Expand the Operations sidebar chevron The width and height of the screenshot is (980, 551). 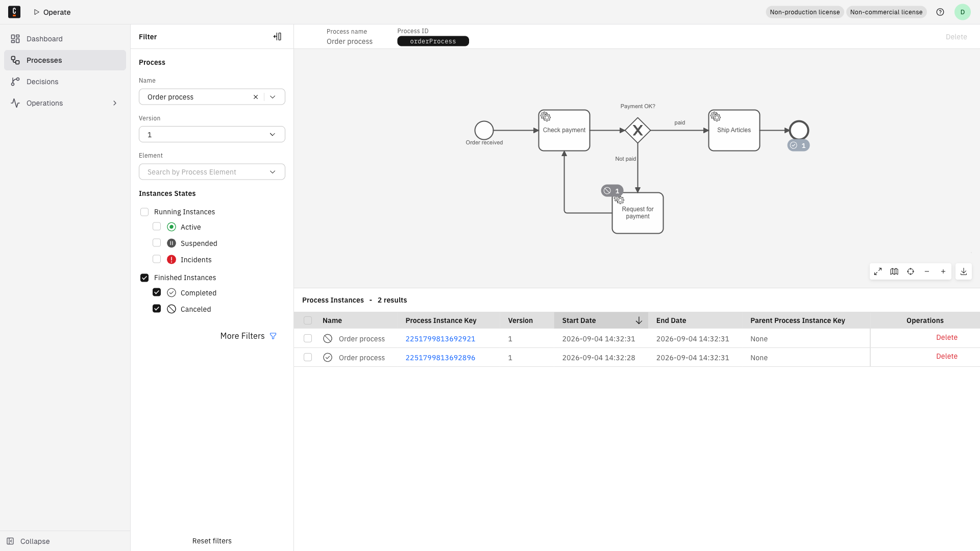[x=115, y=103]
